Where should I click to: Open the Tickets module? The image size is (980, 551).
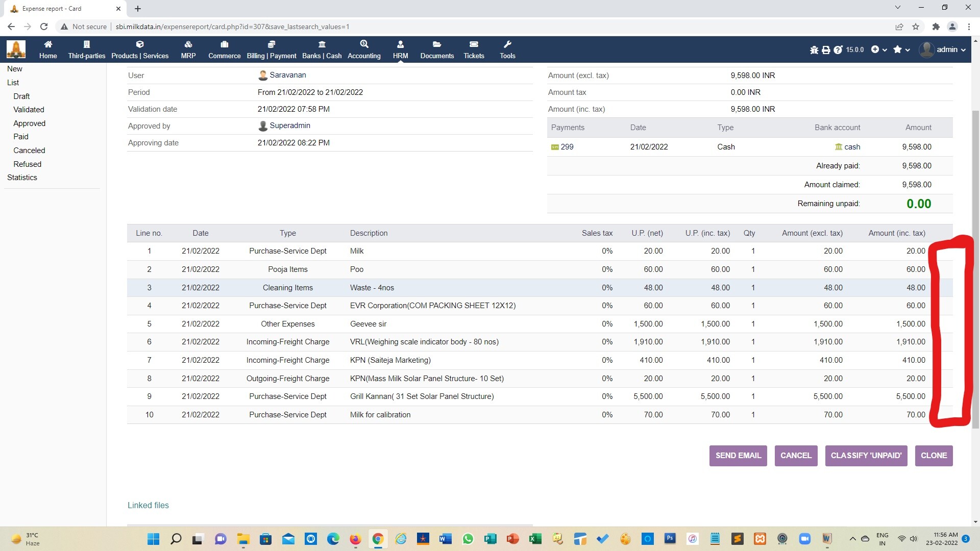(474, 49)
